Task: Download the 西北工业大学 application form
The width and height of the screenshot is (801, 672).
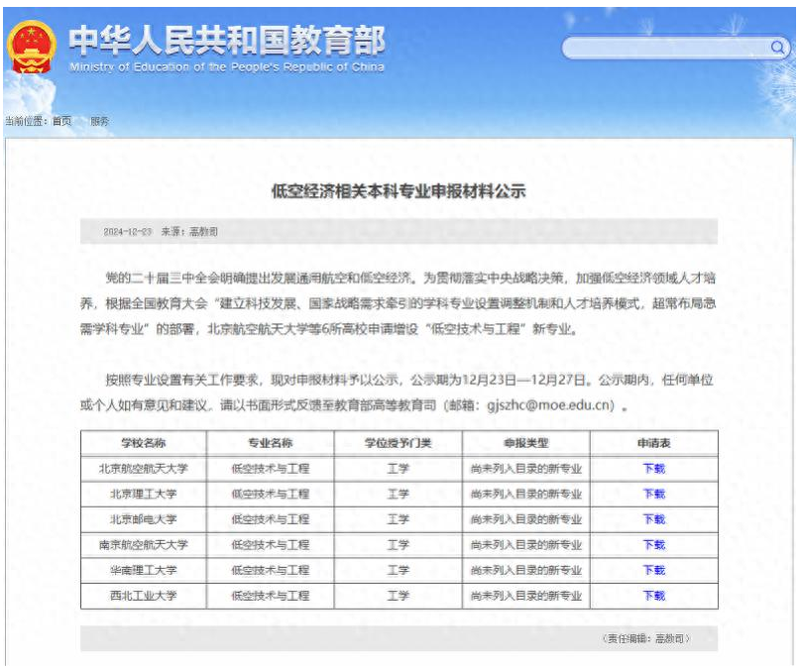Action: [653, 596]
